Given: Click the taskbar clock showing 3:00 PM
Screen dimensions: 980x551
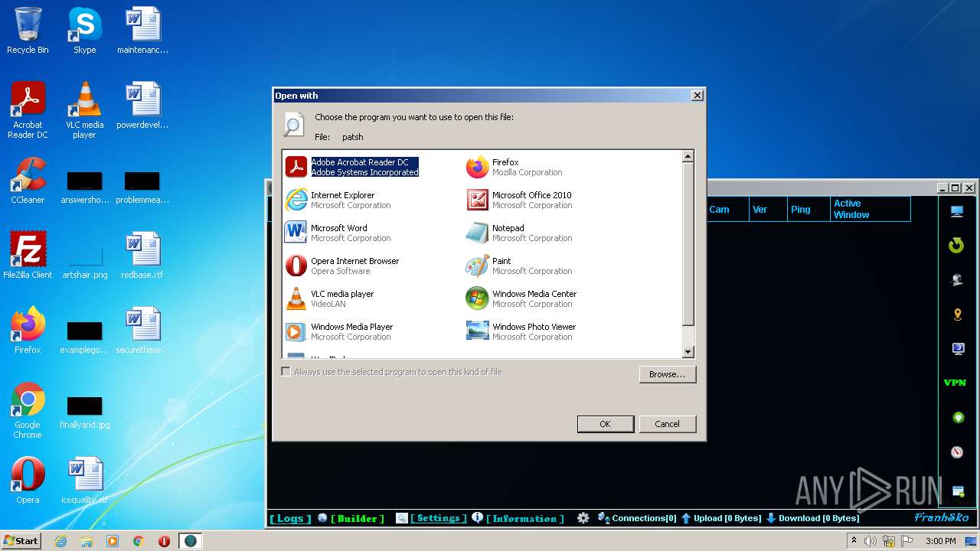Looking at the screenshot, I should (940, 541).
